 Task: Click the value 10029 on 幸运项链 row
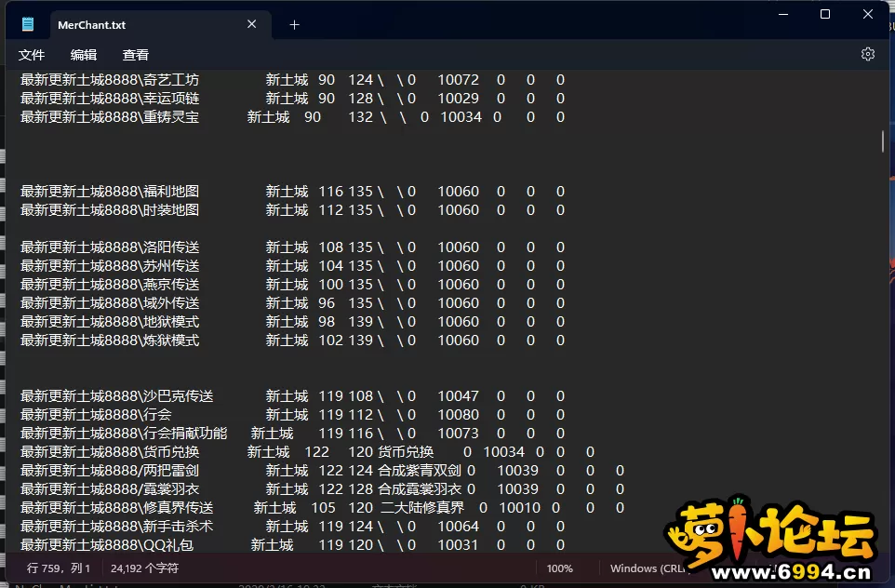[x=459, y=99]
